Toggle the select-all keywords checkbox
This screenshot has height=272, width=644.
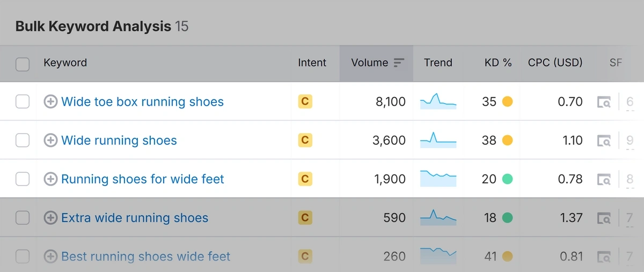(x=23, y=64)
